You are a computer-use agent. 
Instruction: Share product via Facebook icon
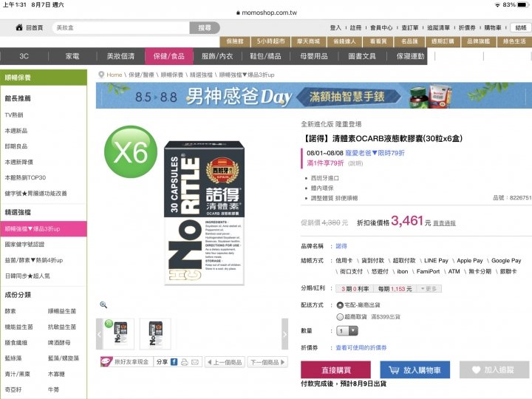point(174,362)
